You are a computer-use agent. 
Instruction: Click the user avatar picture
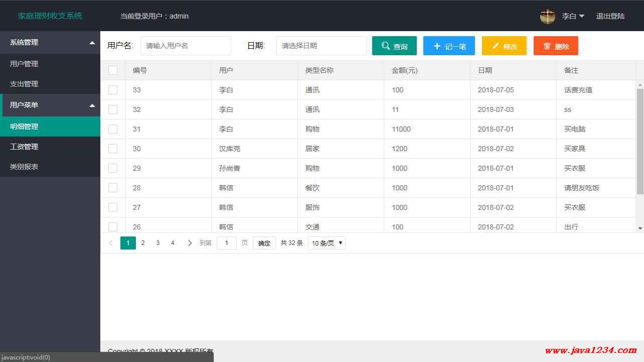tap(548, 16)
